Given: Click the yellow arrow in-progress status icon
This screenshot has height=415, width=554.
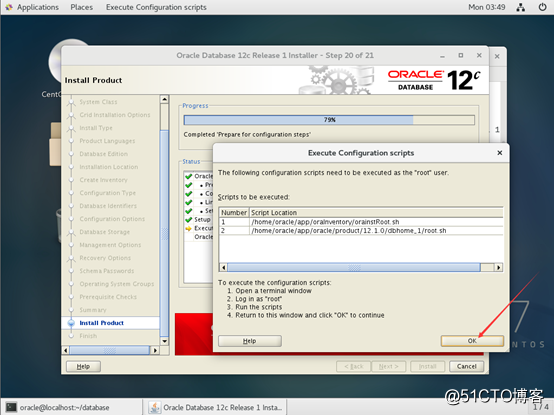Looking at the screenshot, I should tap(188, 229).
